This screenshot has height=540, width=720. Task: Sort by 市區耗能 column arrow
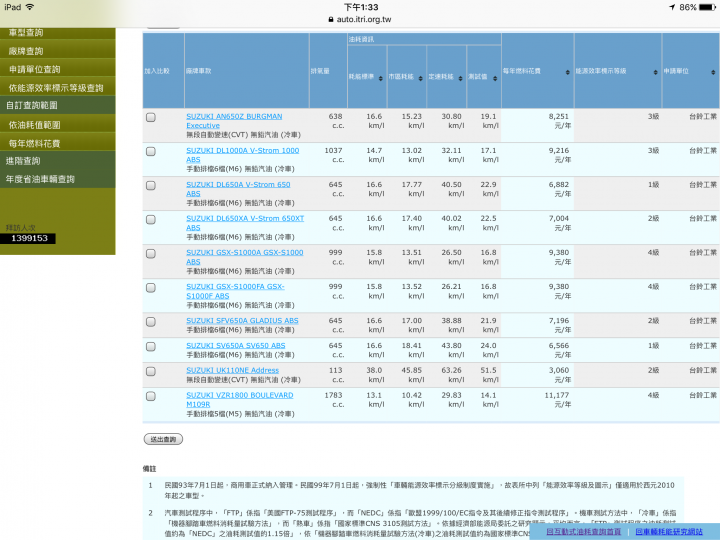[x=420, y=79]
